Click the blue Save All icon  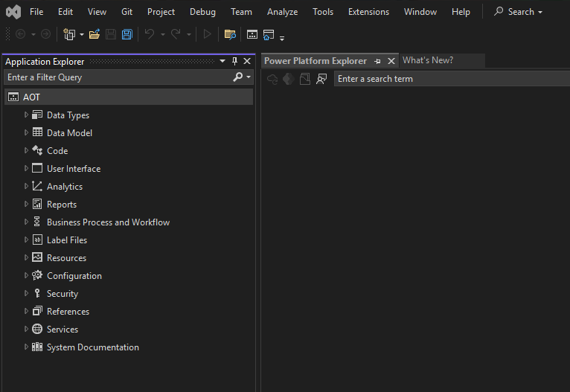click(127, 34)
